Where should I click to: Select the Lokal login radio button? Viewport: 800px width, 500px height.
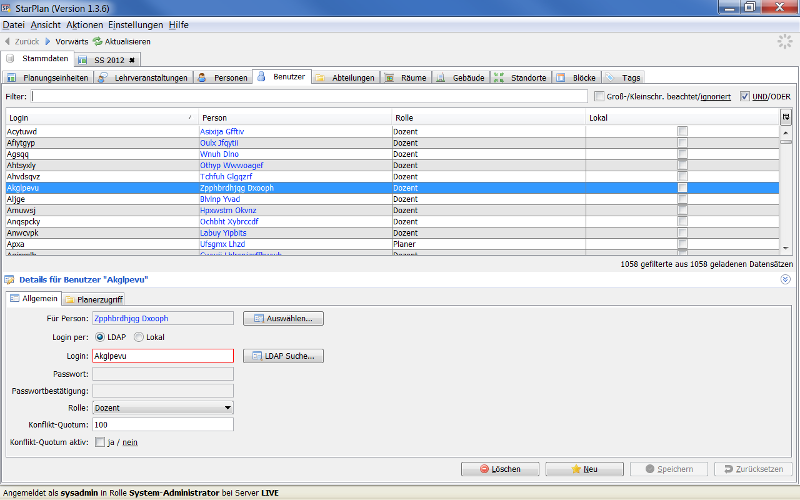click(x=139, y=337)
